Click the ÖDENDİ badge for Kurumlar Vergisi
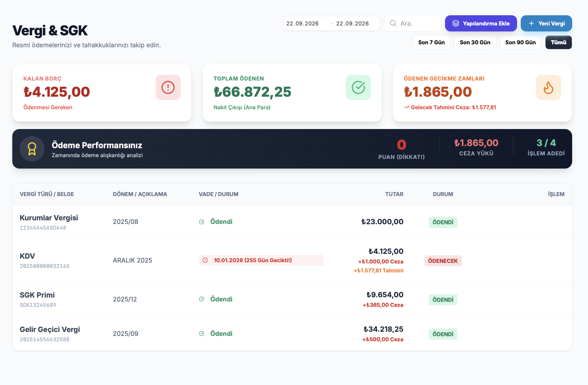Viewport: 588px width, 385px height. pyautogui.click(x=443, y=222)
